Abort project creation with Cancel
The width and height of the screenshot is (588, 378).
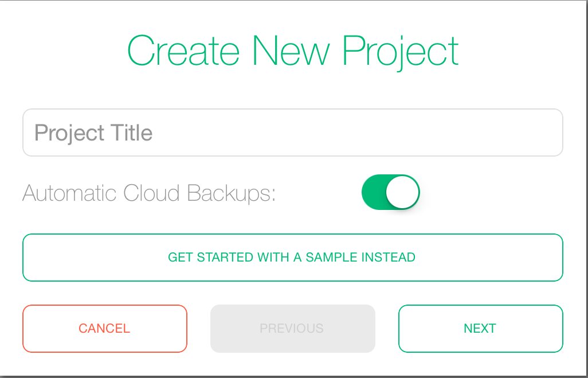click(x=104, y=329)
